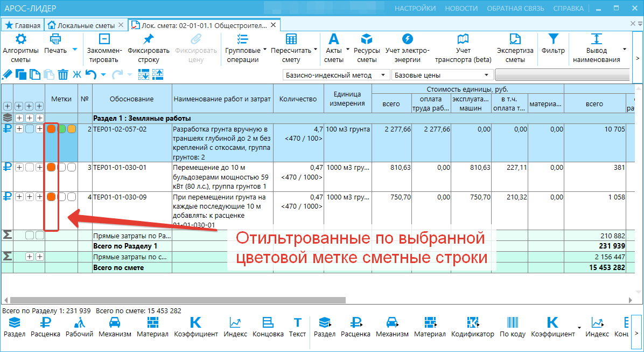Toggle second mark on row ТЕР01-01-030-09
Viewport: 644px width, 352px height.
coord(61,197)
